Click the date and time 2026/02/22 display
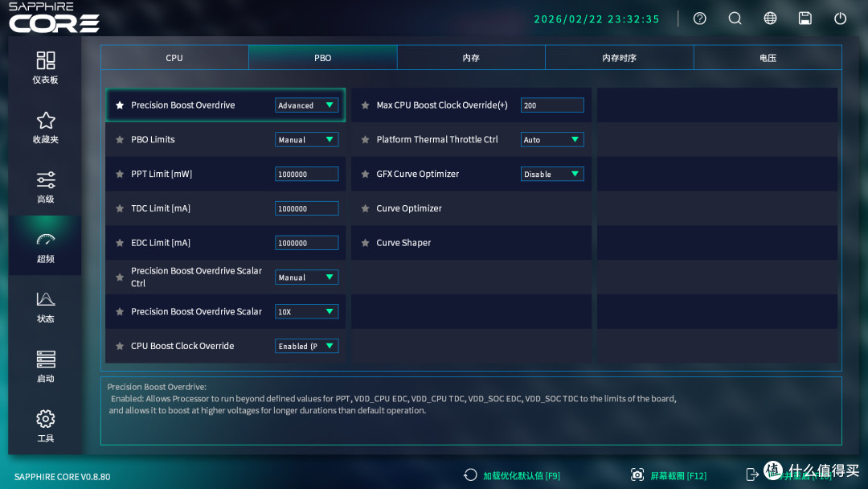 [596, 18]
